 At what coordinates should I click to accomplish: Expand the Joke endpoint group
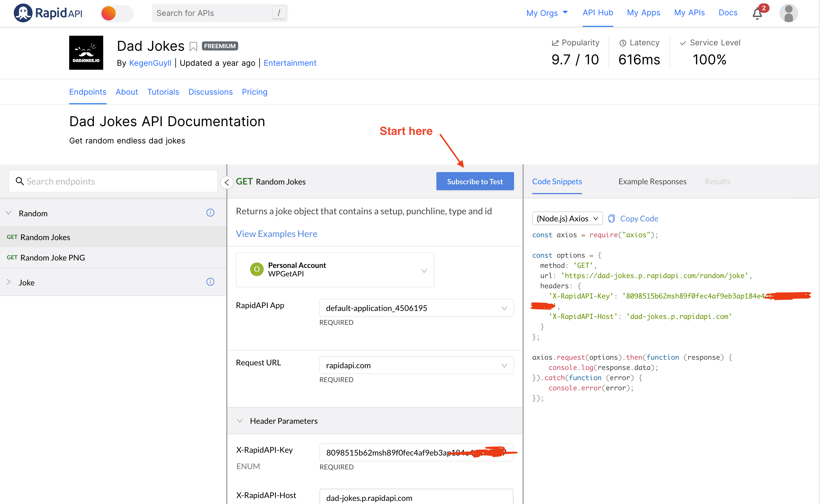pyautogui.click(x=9, y=282)
